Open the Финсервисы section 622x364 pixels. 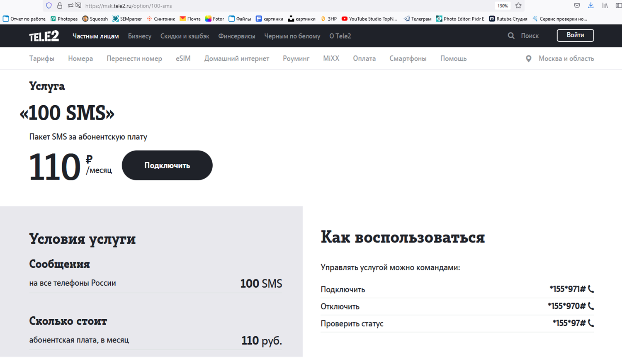point(237,36)
